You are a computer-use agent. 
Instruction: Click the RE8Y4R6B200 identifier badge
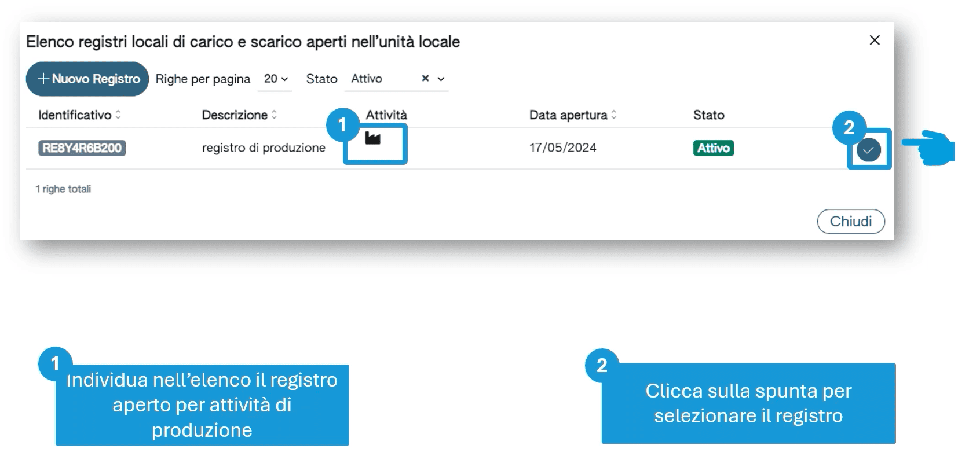82,148
